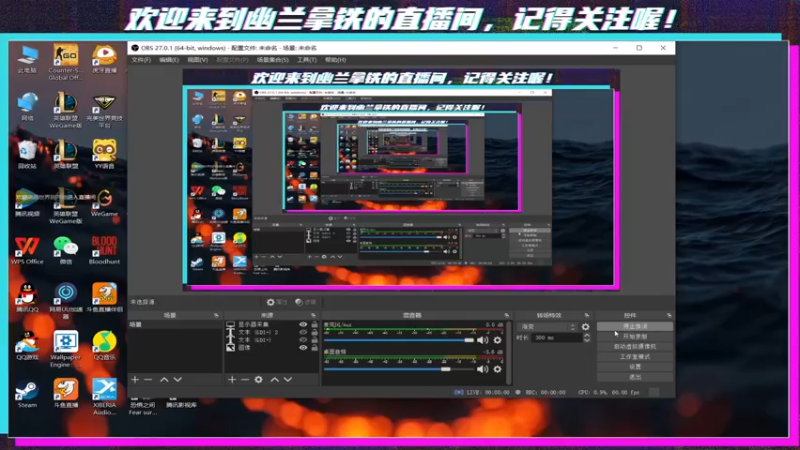Decrease 时长 duration with down arrow
The height and width of the screenshot is (450, 800).
(x=587, y=340)
